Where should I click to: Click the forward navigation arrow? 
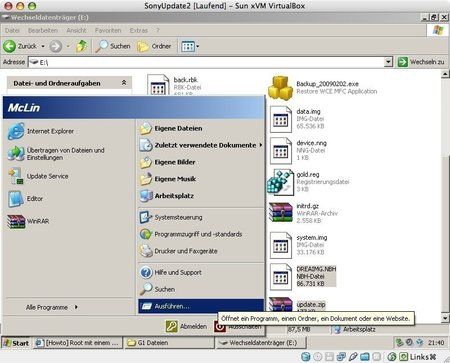tap(56, 46)
